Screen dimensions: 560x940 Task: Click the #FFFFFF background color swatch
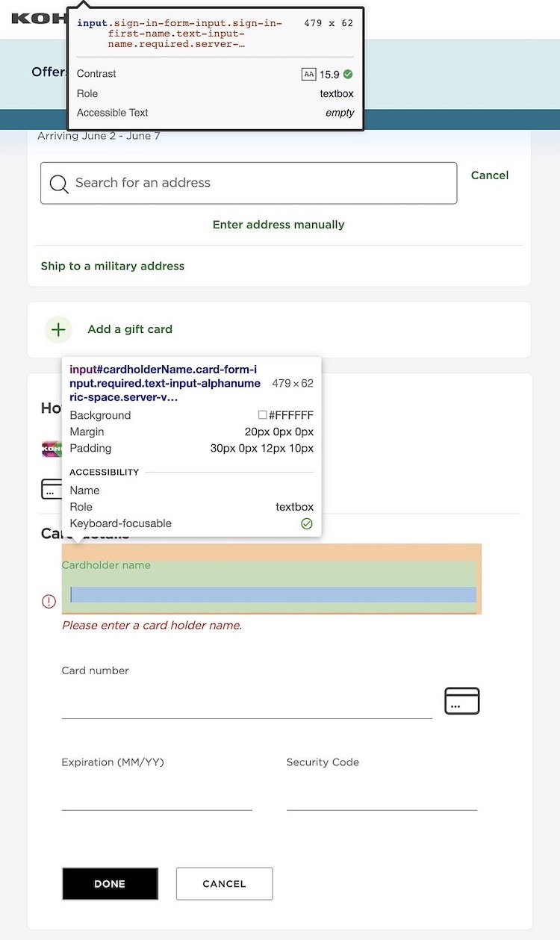click(262, 415)
